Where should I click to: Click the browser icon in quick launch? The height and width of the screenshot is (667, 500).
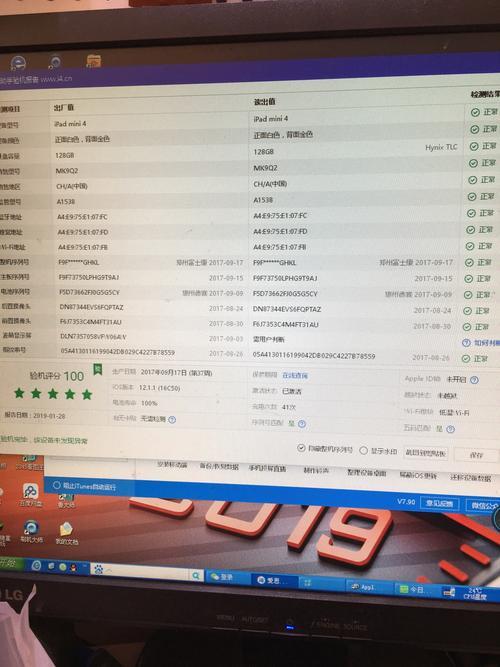point(36,565)
